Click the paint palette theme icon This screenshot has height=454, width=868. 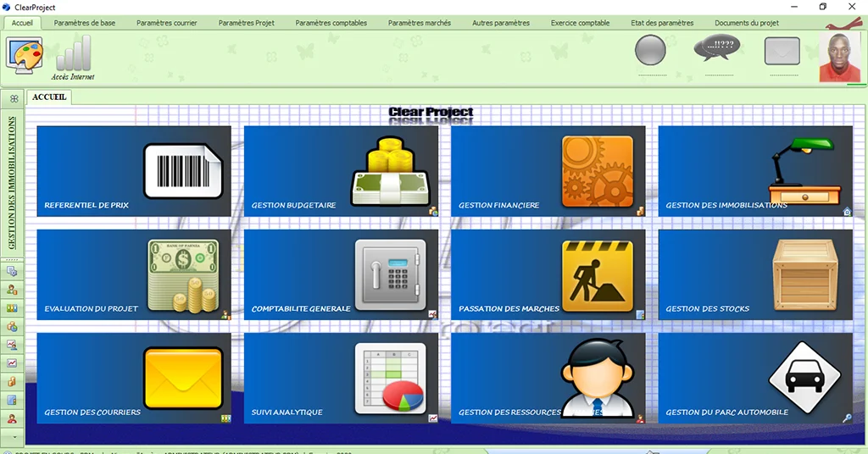click(24, 55)
